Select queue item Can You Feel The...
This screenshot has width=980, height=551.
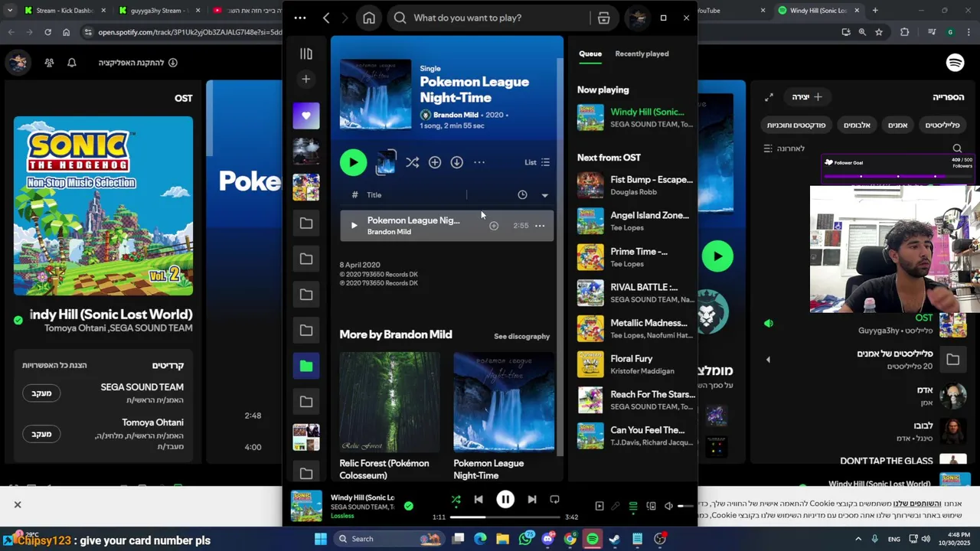click(x=635, y=435)
